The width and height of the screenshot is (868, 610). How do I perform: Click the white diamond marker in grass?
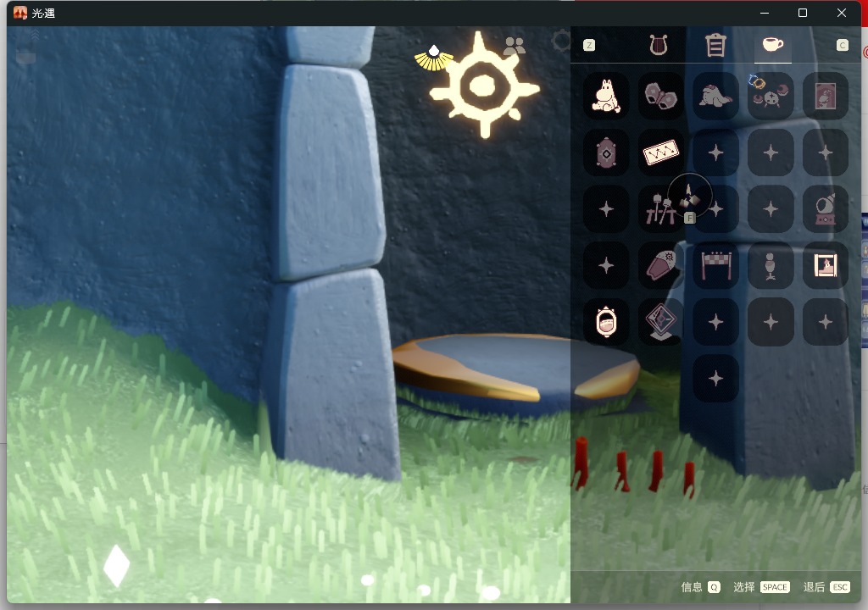tap(116, 565)
